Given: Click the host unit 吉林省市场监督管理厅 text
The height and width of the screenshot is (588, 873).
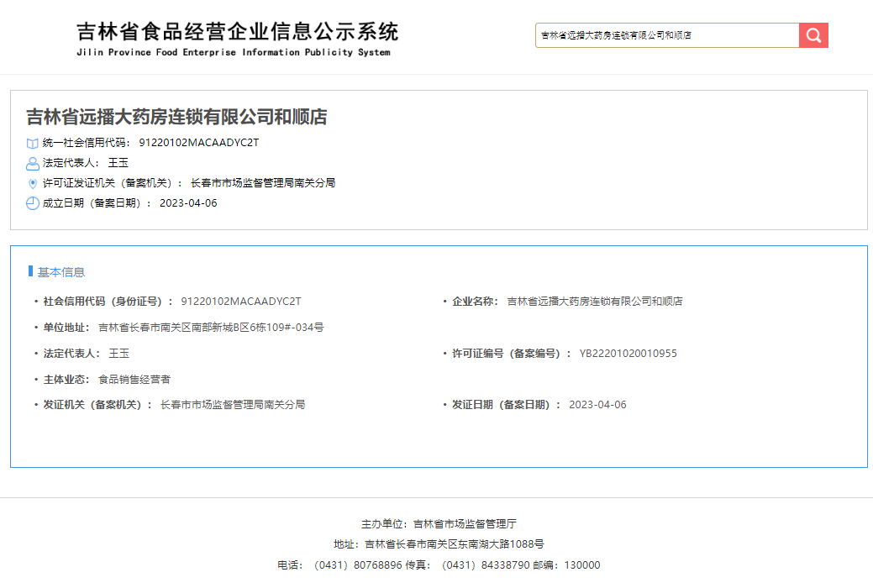Looking at the screenshot, I should 466,522.
